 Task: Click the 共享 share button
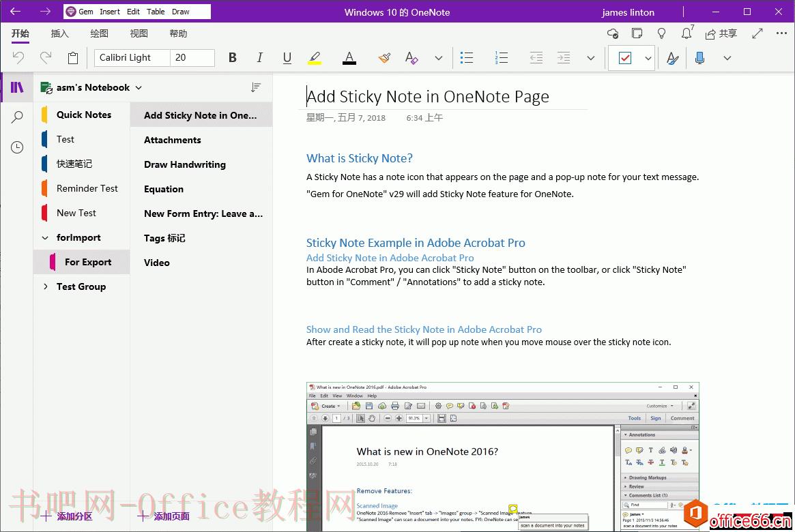click(x=721, y=33)
